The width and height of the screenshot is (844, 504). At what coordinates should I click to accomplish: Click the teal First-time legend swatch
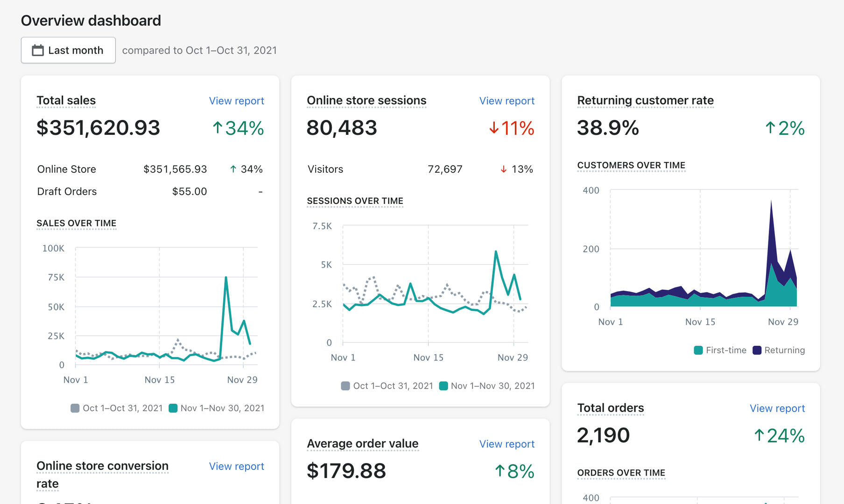click(698, 350)
